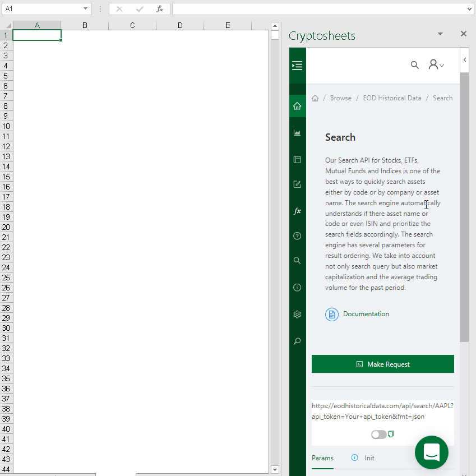Image resolution: width=476 pixels, height=476 pixels.
Task: Open the area chart icon in the sidebar
Action: pyautogui.click(x=297, y=133)
